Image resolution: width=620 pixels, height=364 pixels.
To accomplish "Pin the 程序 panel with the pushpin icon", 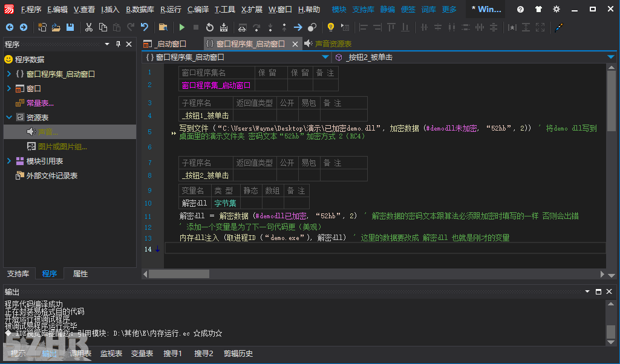I will pos(118,44).
